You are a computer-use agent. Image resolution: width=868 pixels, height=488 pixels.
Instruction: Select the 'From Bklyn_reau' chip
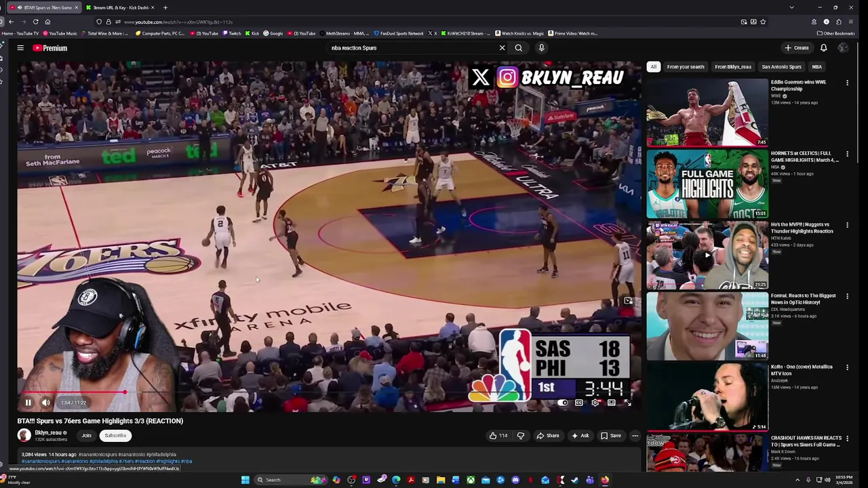[x=733, y=67]
